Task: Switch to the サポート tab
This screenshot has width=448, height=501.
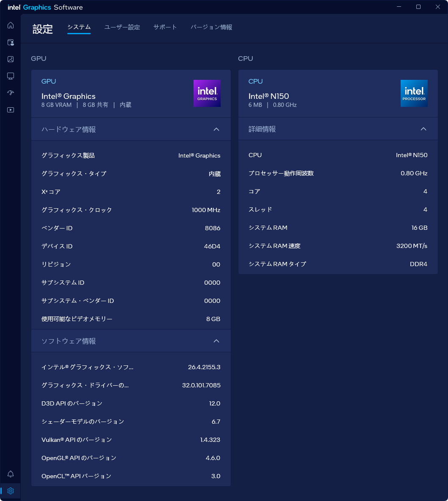Action: coord(165,27)
